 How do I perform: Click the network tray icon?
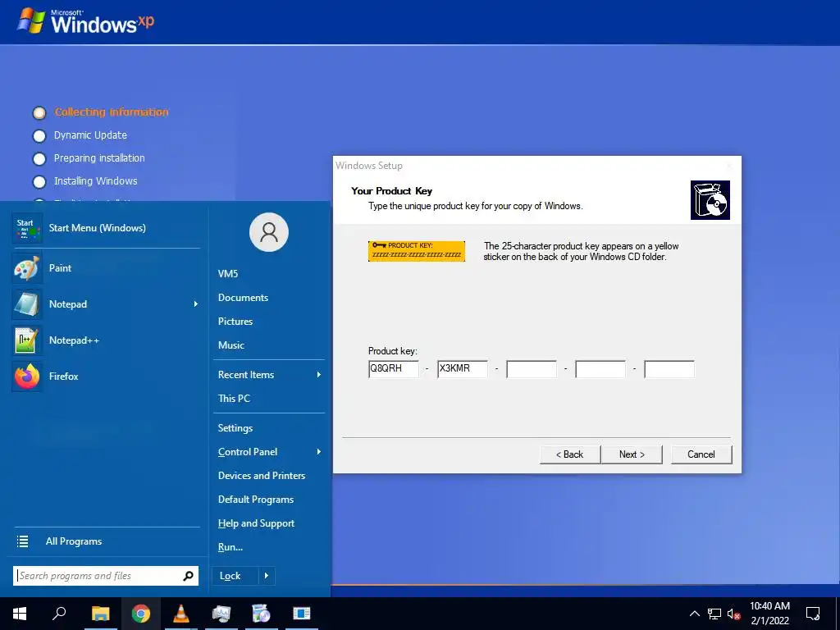(x=714, y=614)
